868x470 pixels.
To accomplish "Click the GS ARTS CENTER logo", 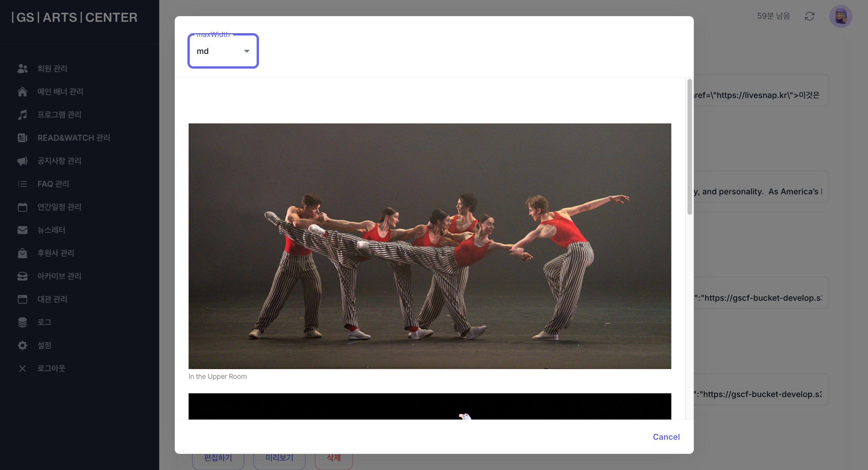I will pyautogui.click(x=74, y=17).
